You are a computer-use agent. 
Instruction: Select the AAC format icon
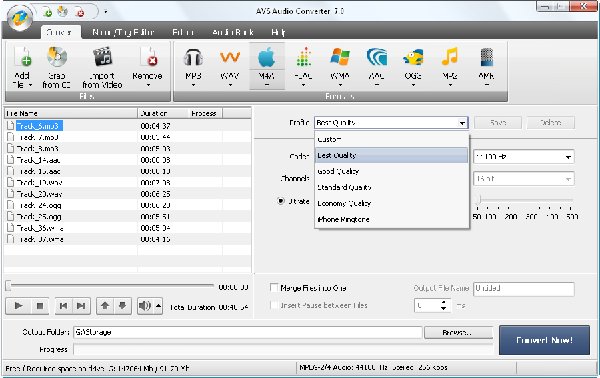(x=377, y=58)
